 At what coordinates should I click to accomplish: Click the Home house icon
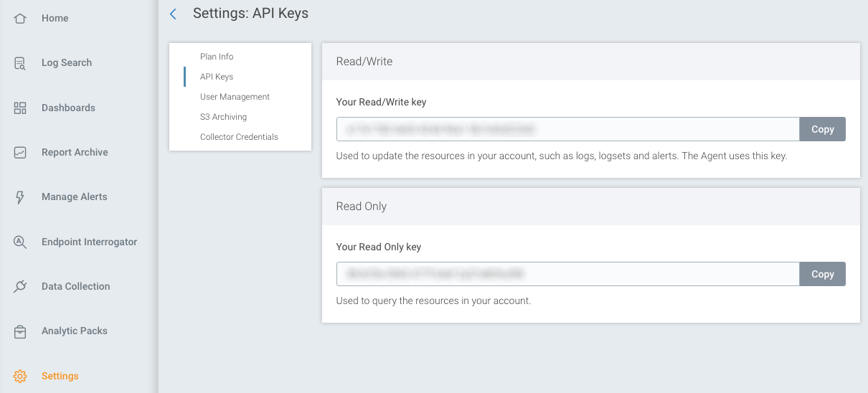[x=20, y=18]
